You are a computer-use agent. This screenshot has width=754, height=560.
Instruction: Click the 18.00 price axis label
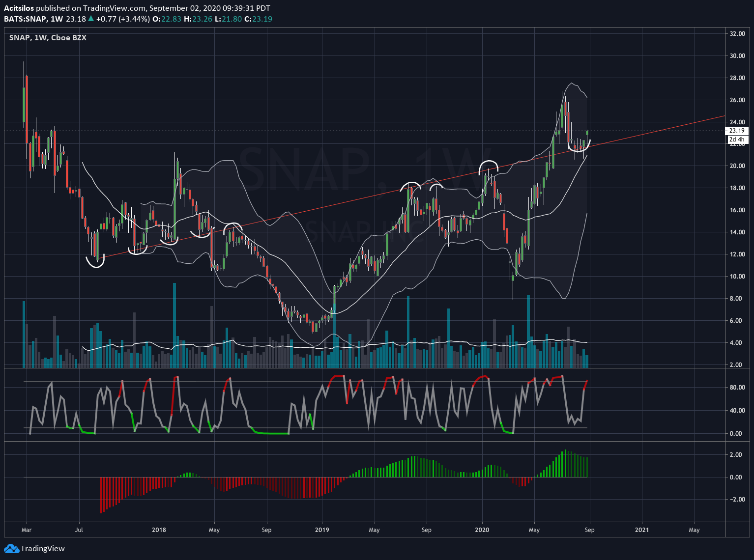coord(737,188)
